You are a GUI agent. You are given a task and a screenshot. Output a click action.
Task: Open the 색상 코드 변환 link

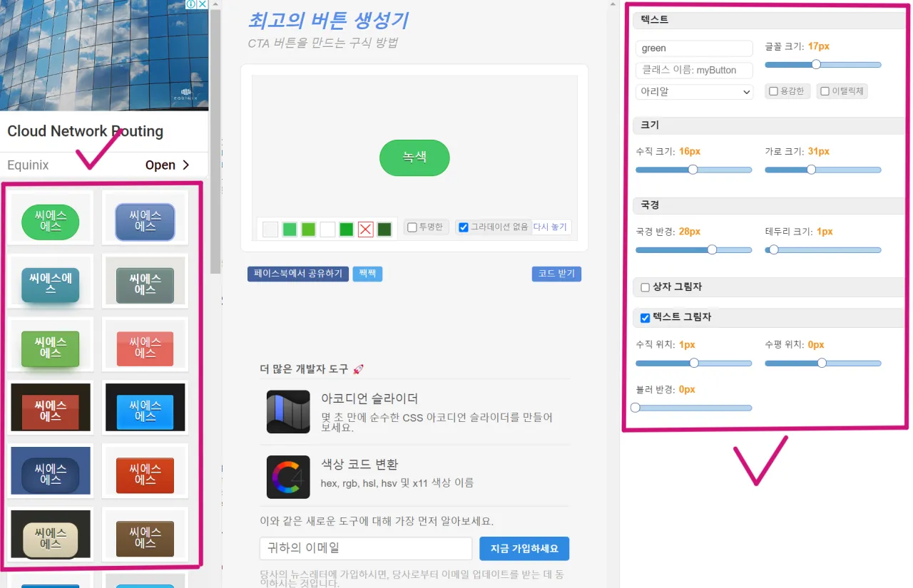click(359, 465)
